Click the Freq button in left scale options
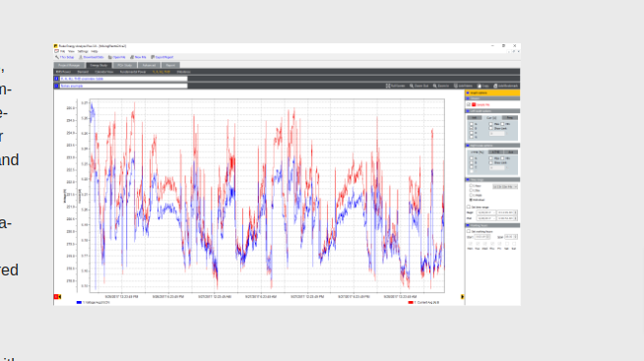 [509, 118]
